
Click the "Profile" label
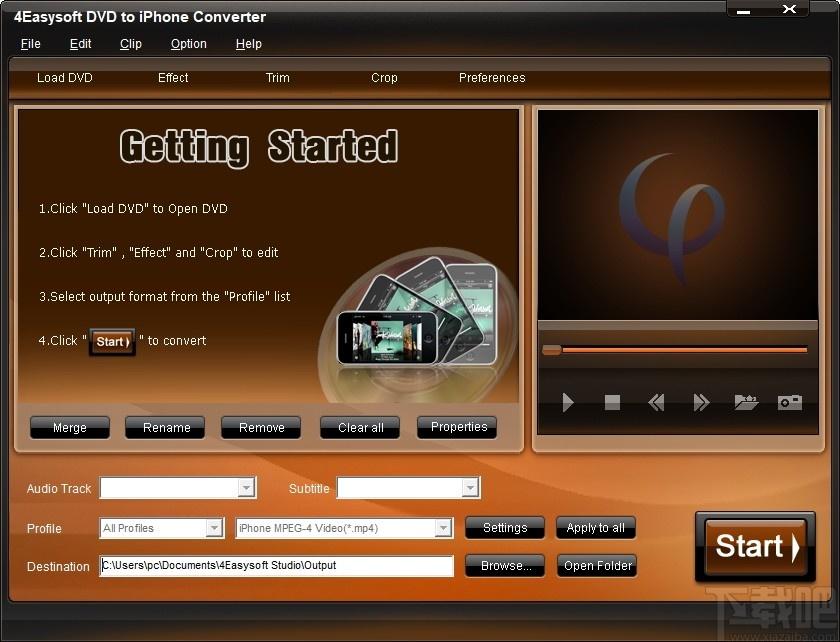44,528
